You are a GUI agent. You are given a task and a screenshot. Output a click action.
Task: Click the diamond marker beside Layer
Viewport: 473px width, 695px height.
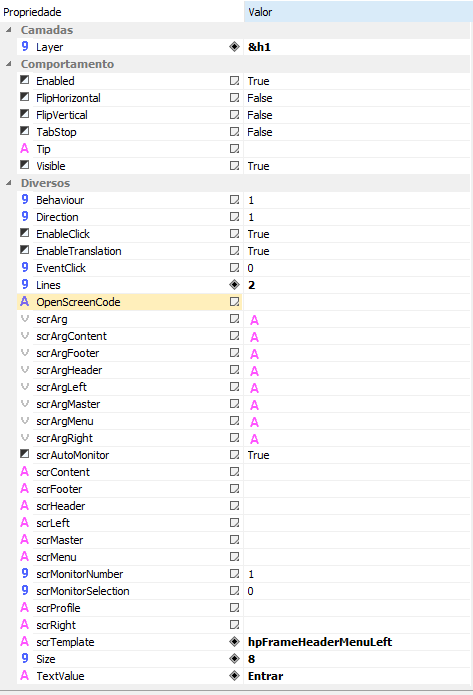(234, 47)
